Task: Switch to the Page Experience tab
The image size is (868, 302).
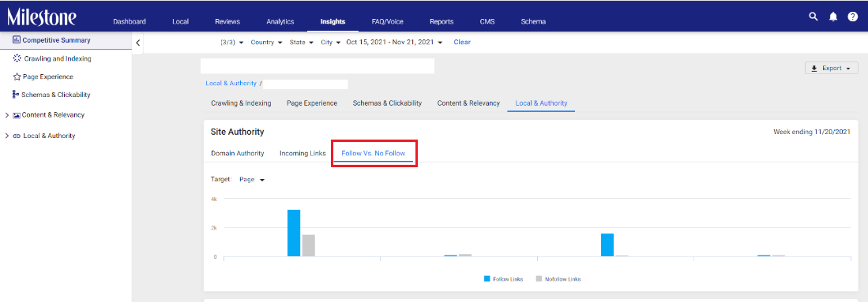Action: [312, 103]
